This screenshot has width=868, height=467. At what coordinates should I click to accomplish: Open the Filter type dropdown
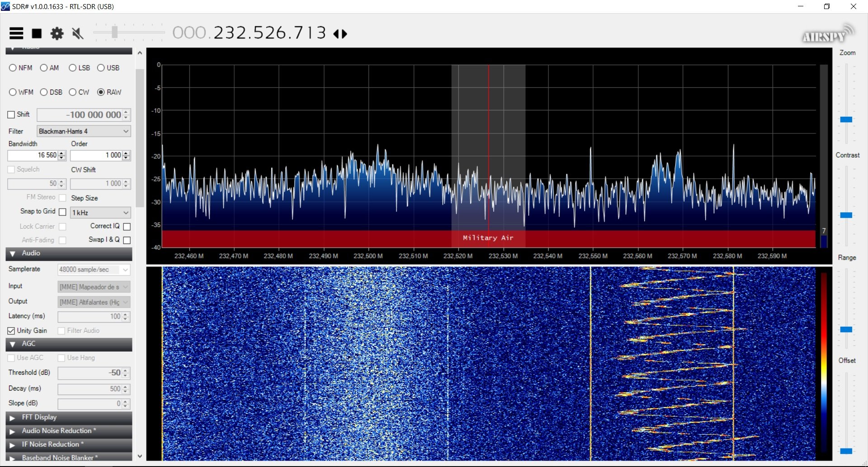coord(84,131)
